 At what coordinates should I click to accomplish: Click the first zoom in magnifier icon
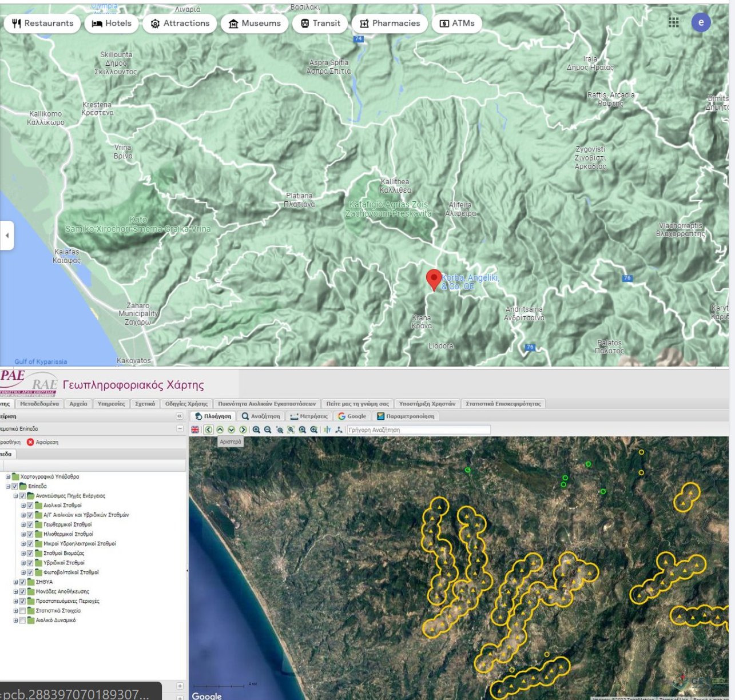point(256,429)
